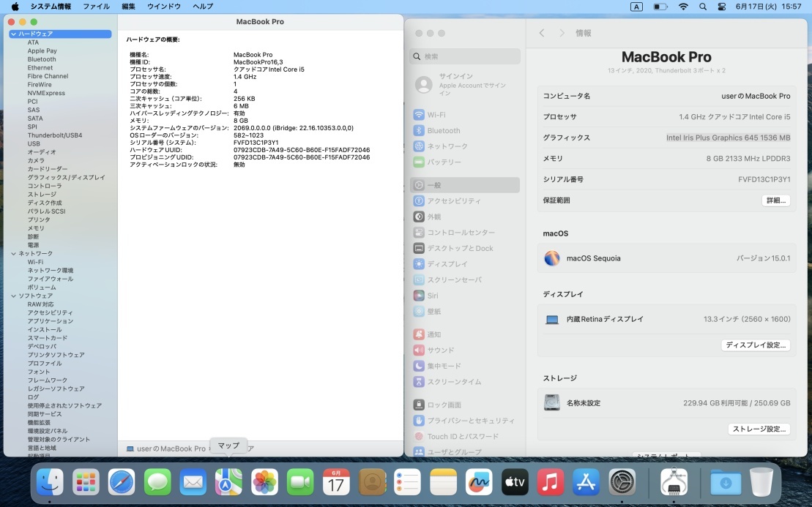
Task: Open Finder from the Dock
Action: [51, 482]
